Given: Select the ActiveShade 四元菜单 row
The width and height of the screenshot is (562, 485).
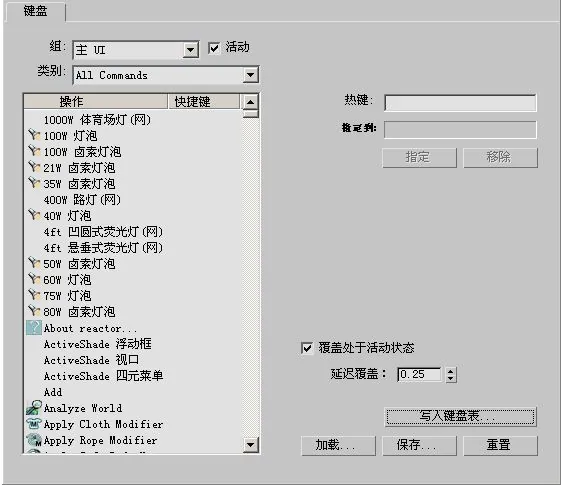Looking at the screenshot, I should [x=133, y=376].
